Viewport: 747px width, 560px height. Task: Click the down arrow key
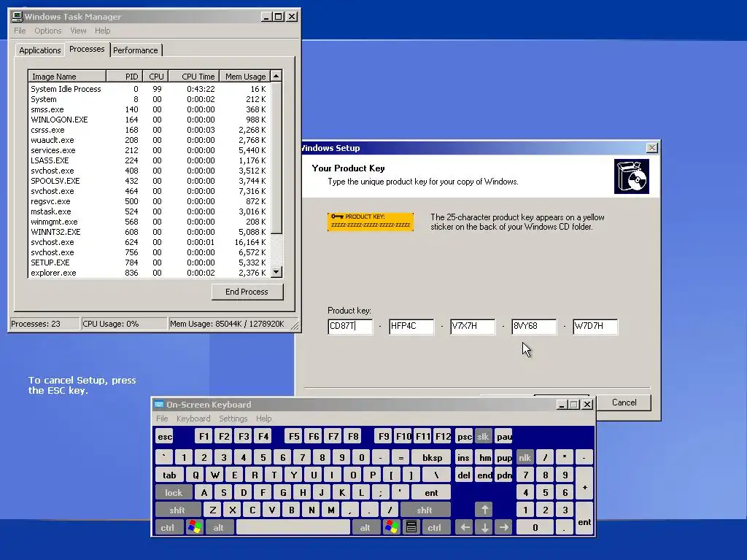pos(484,527)
